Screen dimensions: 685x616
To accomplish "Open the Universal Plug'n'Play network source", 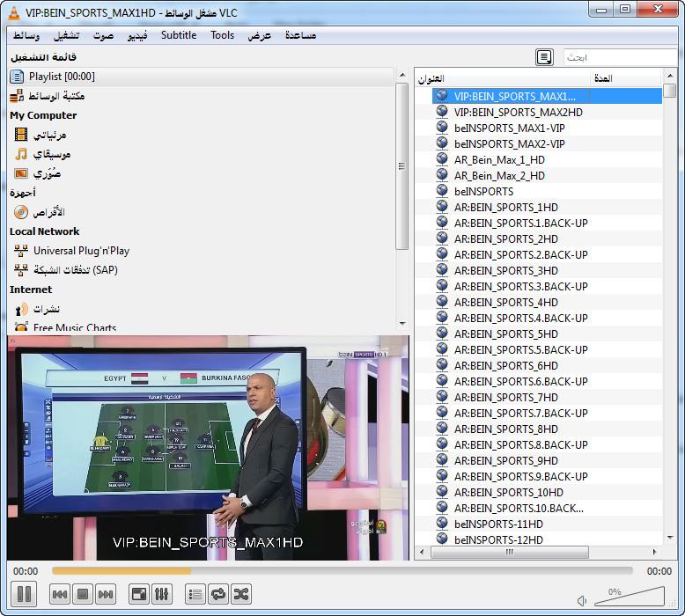I will 81,251.
